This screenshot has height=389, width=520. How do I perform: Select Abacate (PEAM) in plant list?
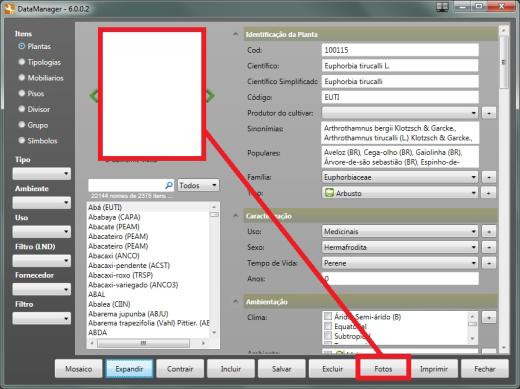pyautogui.click(x=114, y=227)
